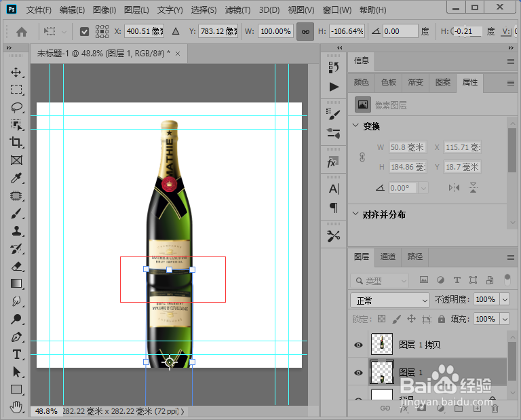Switch to the 颜色 tab
Screen dimensions: 521x420
tap(361, 82)
